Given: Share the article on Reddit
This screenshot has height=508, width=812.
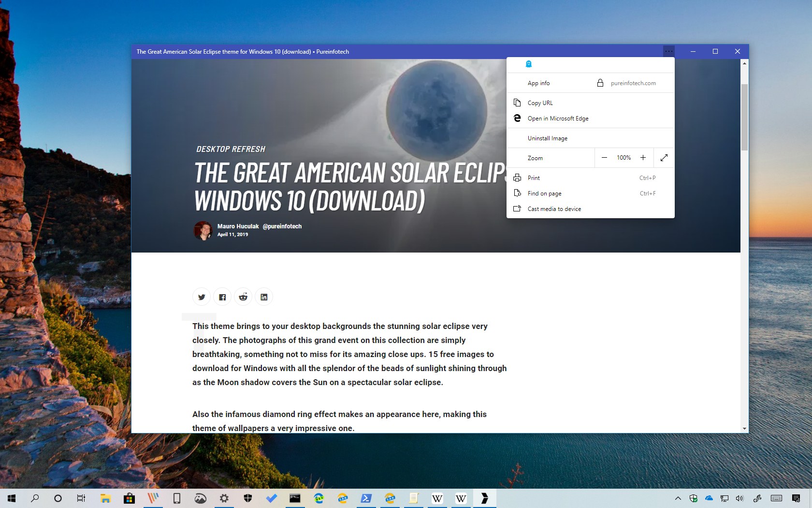Looking at the screenshot, I should (x=243, y=297).
